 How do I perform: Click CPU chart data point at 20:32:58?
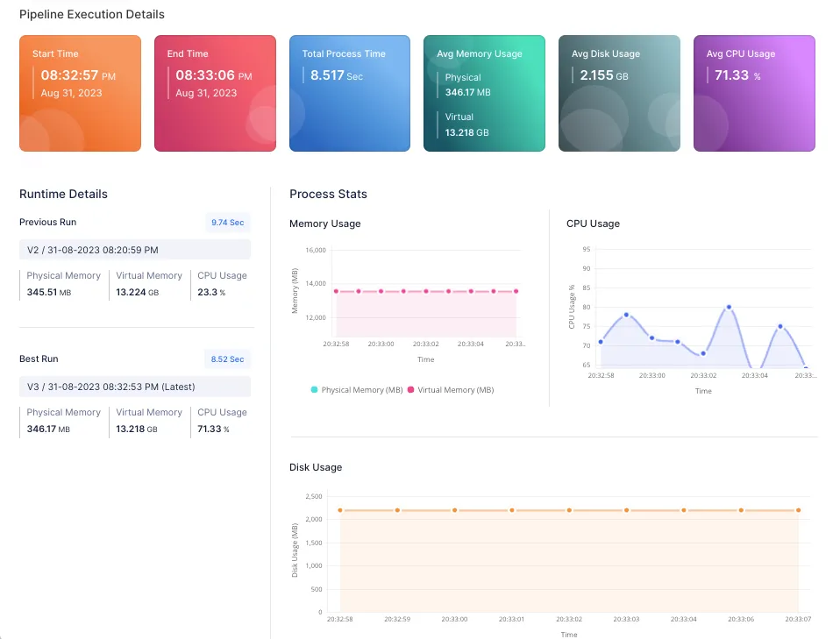[x=601, y=342]
